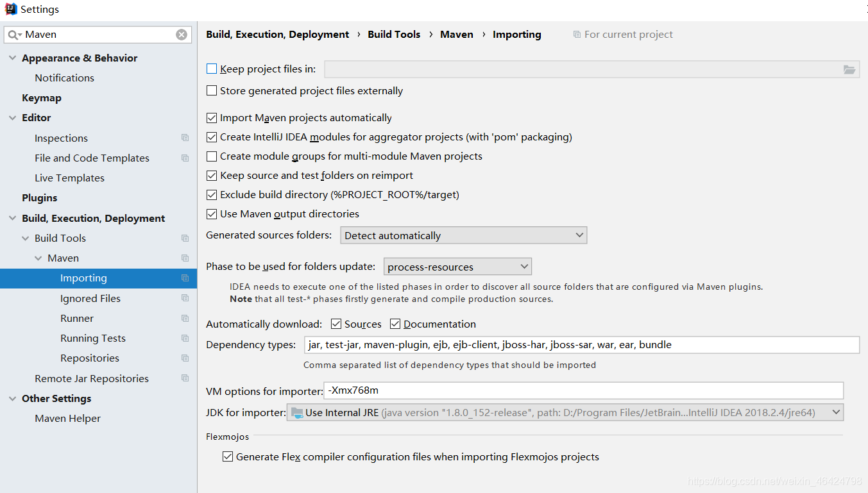The width and height of the screenshot is (868, 493).
Task: Select Runner under Maven
Action: click(77, 318)
